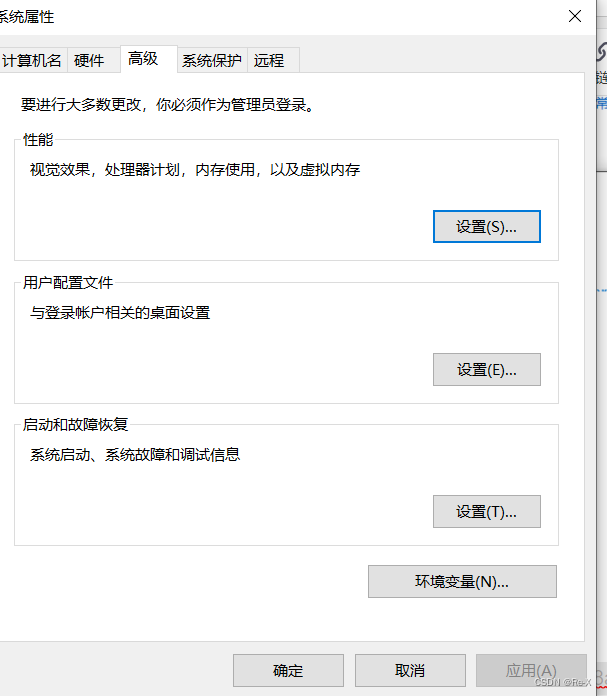
Task: Click the text 与登录帐户相关的桌面设置
Action: 120,312
